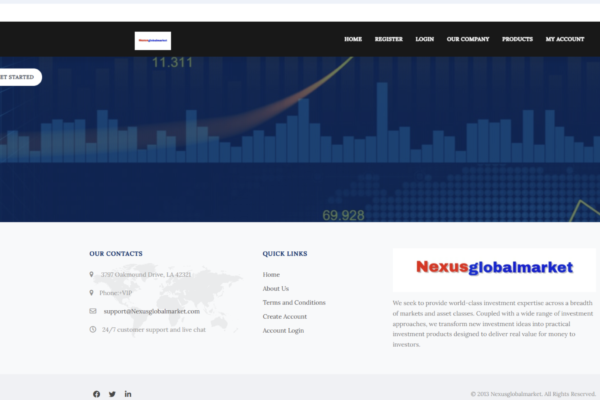The width and height of the screenshot is (600, 400).
Task: Click the QUICK LINKS heading
Action: 285,253
